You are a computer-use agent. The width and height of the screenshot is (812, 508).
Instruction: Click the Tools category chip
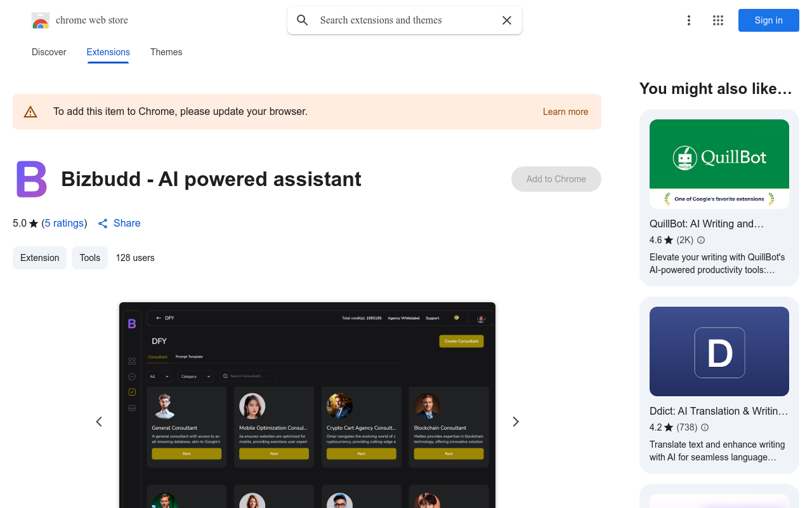point(89,258)
